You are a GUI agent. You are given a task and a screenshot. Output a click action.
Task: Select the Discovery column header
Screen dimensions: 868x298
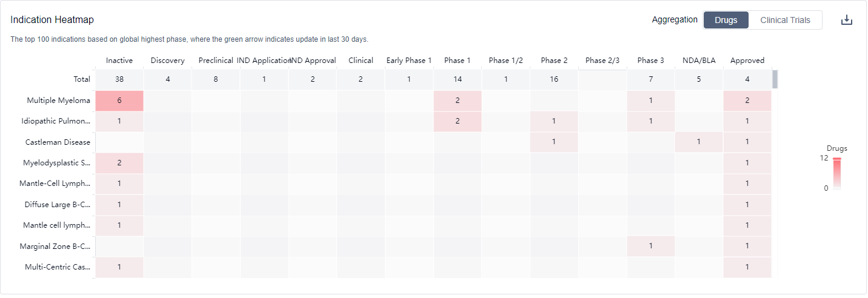pos(167,61)
